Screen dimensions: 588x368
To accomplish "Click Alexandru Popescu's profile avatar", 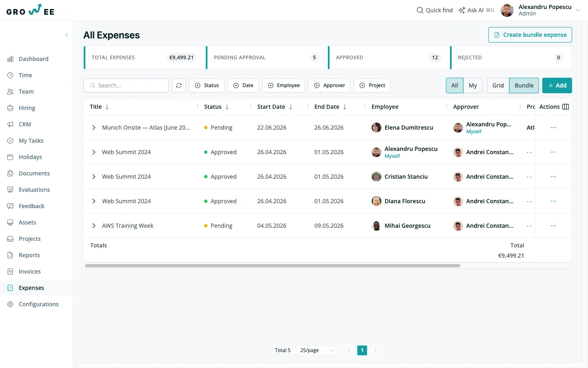I will [507, 10].
